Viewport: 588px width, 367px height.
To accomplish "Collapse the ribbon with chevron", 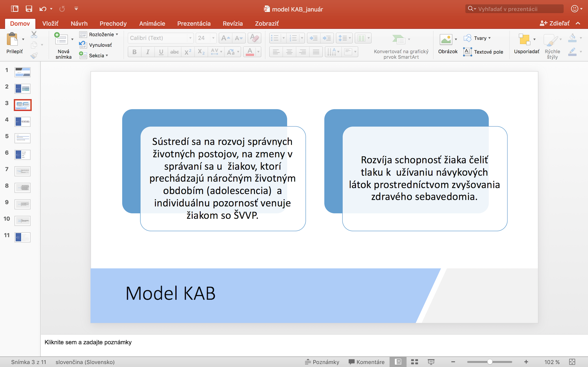I will [x=578, y=23].
